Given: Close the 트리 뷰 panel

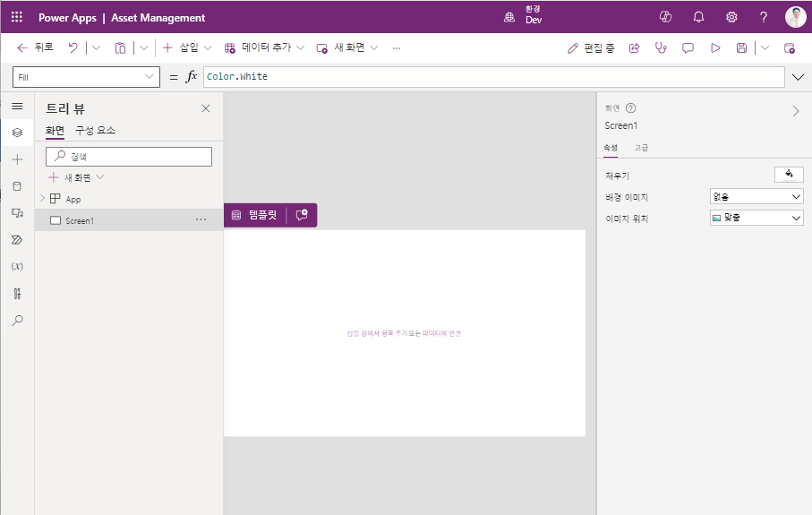Looking at the screenshot, I should [206, 108].
